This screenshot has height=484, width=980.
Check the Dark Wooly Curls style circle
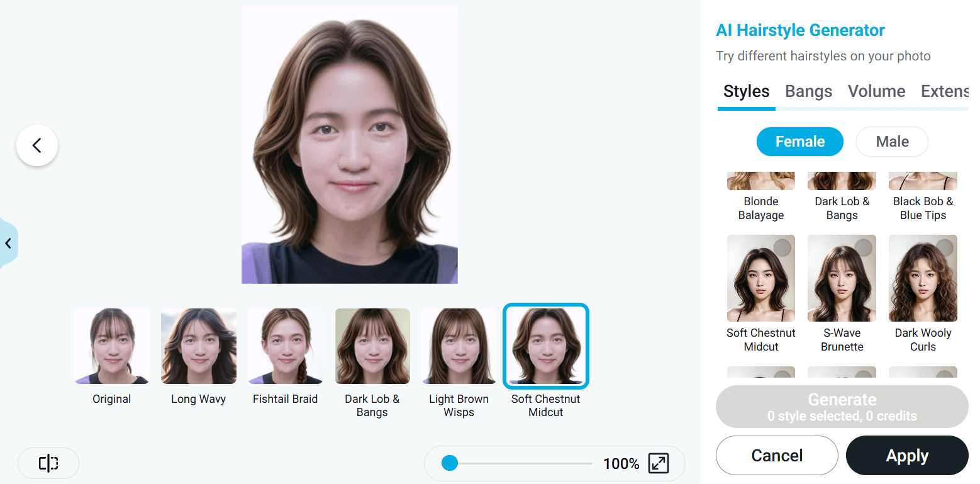tap(944, 248)
